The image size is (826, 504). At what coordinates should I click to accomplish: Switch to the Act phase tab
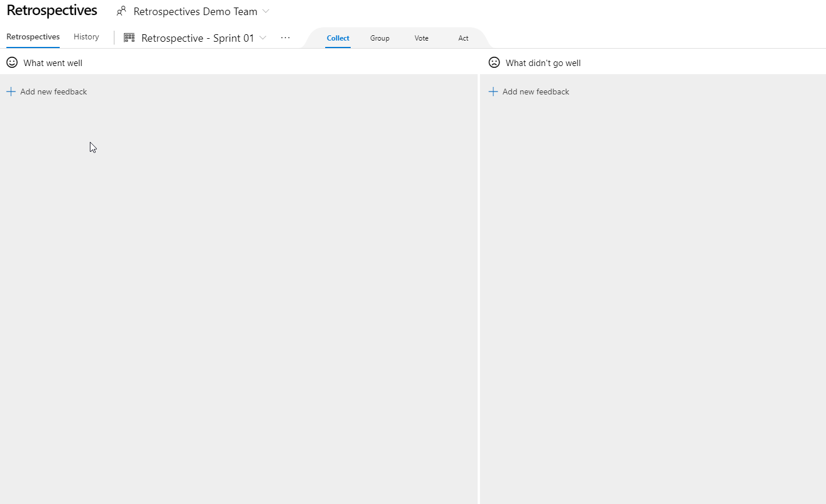(x=463, y=37)
